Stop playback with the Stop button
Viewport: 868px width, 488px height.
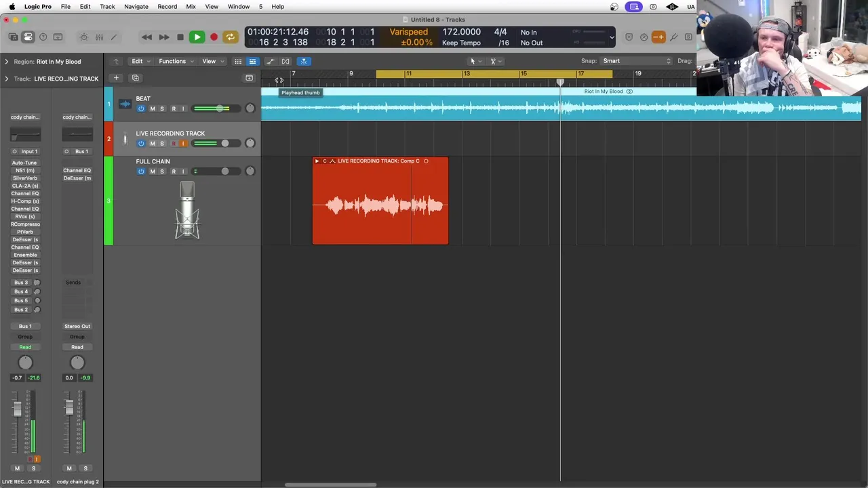pyautogui.click(x=180, y=37)
